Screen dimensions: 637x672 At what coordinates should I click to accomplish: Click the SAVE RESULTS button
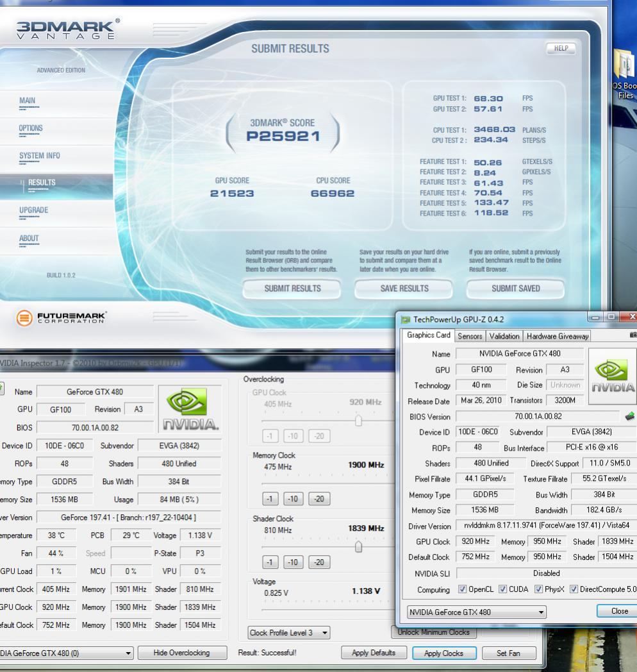404,289
